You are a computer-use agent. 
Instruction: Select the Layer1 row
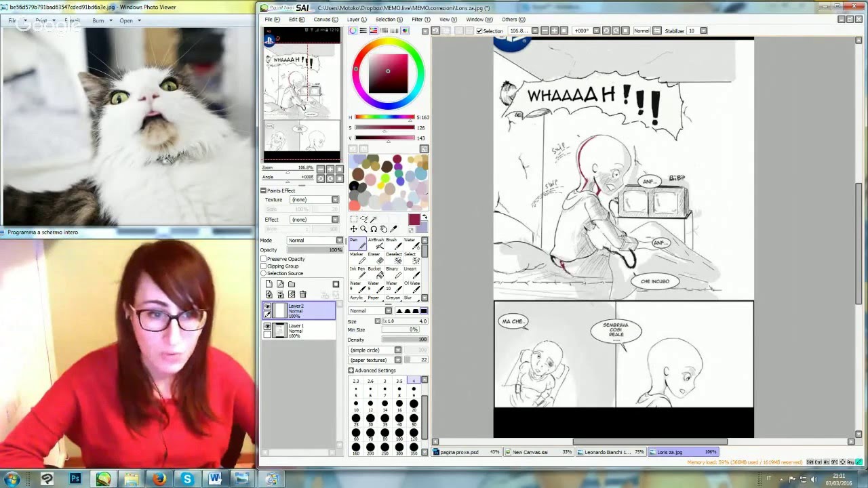tap(299, 330)
